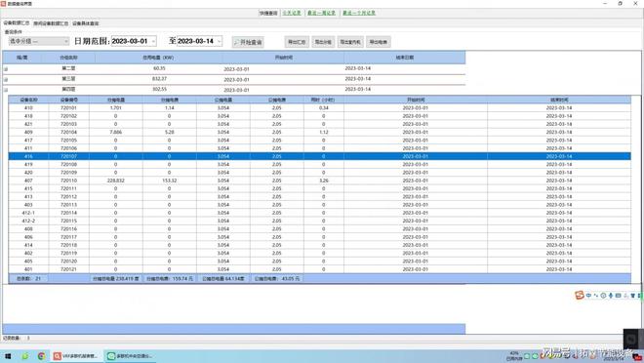Click the 1.701 energy cell
The image size is (644, 363).
coord(115,108)
